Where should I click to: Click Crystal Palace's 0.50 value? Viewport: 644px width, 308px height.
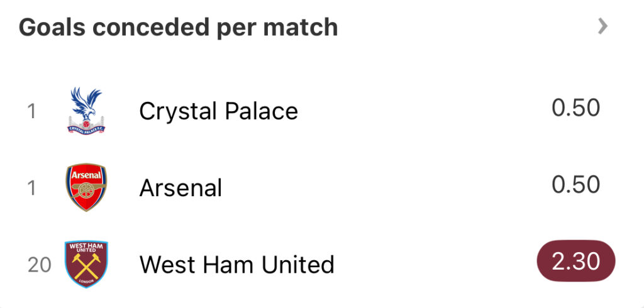(x=575, y=108)
